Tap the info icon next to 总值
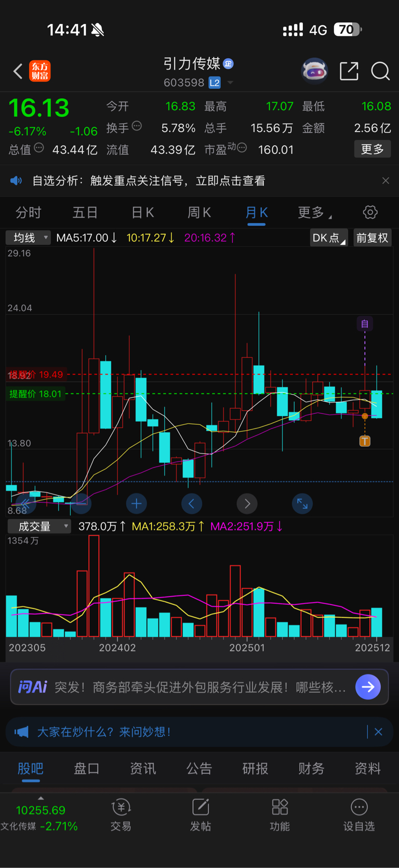The height and width of the screenshot is (868, 399). (x=39, y=148)
